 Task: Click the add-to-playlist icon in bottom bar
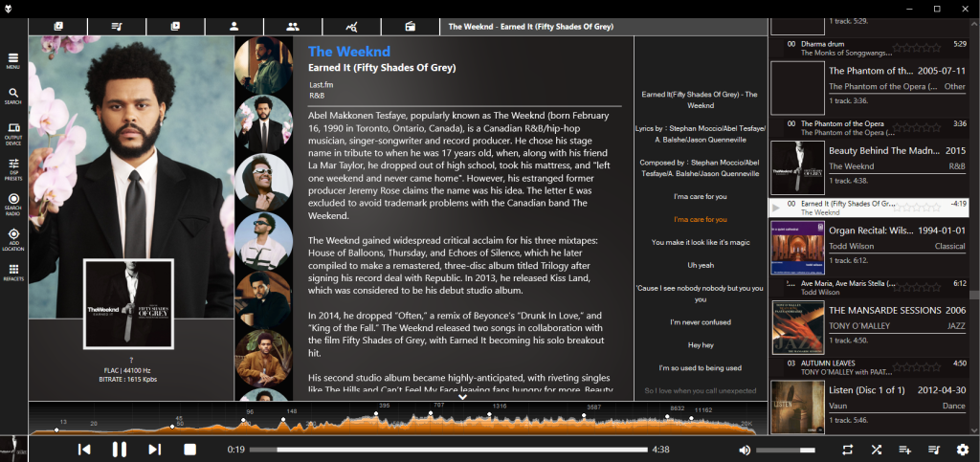(x=905, y=450)
